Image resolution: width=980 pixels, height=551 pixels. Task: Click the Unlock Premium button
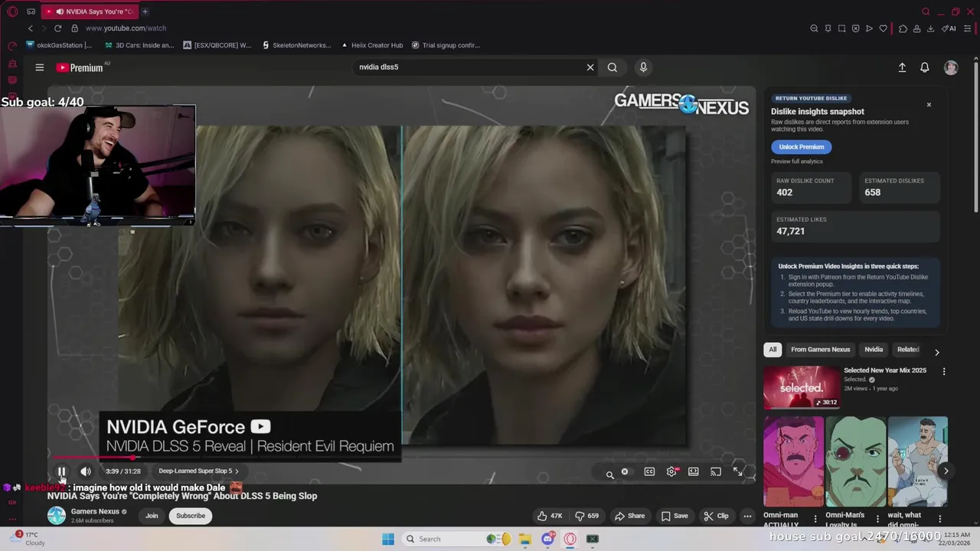pyautogui.click(x=802, y=147)
